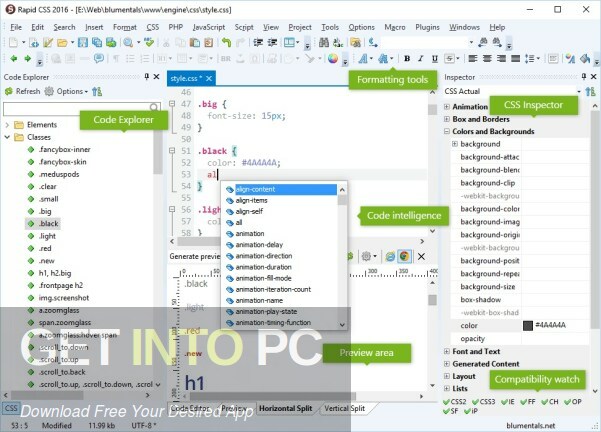Click the Paste clipboard icon
This screenshot has width=601, height=432.
tap(195, 43)
